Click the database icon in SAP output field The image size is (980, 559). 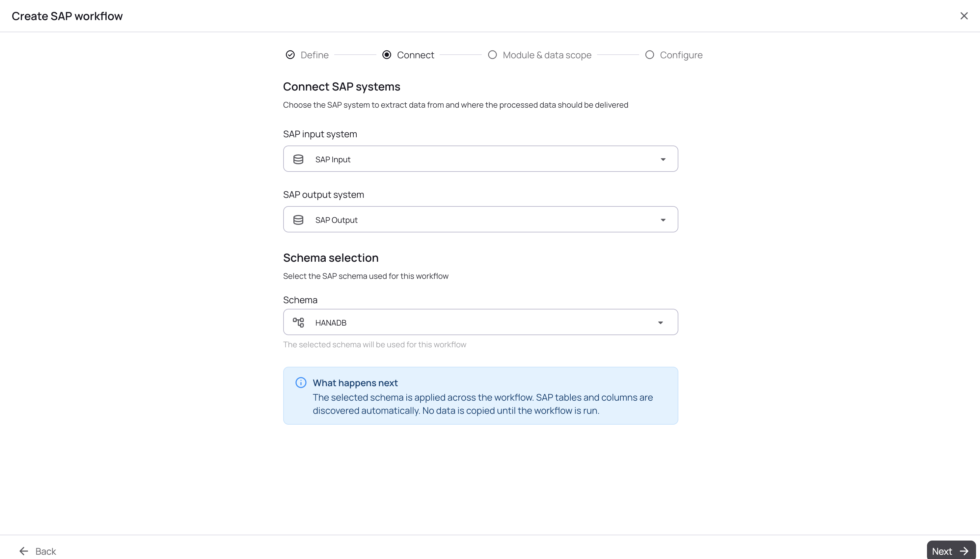pos(298,220)
